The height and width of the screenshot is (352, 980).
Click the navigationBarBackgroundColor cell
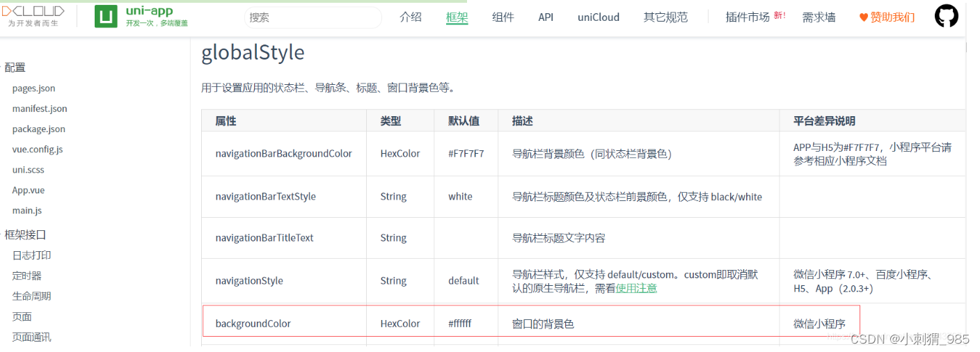pos(284,153)
